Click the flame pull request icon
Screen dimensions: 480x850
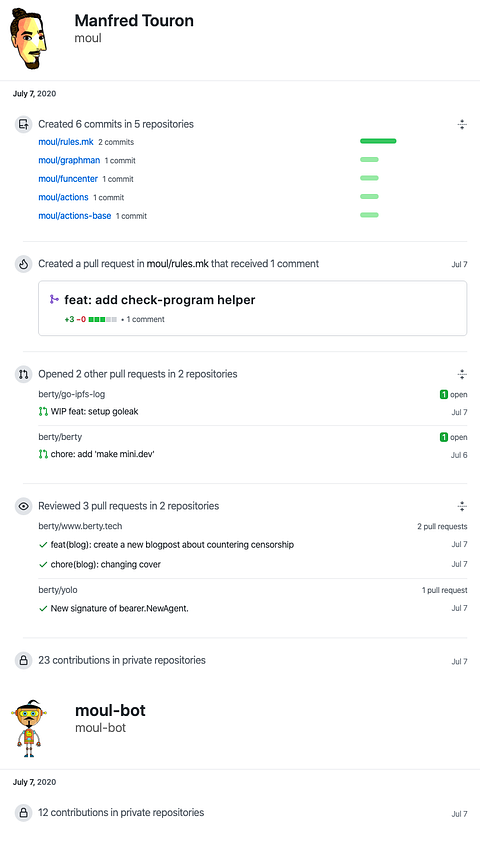point(23,264)
